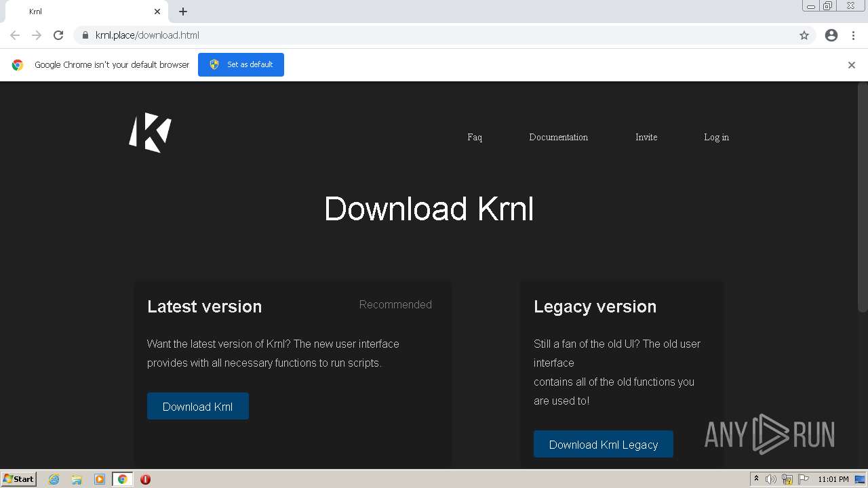The image size is (868, 488).
Task: Click the Download Krnl page title
Action: coord(429,209)
